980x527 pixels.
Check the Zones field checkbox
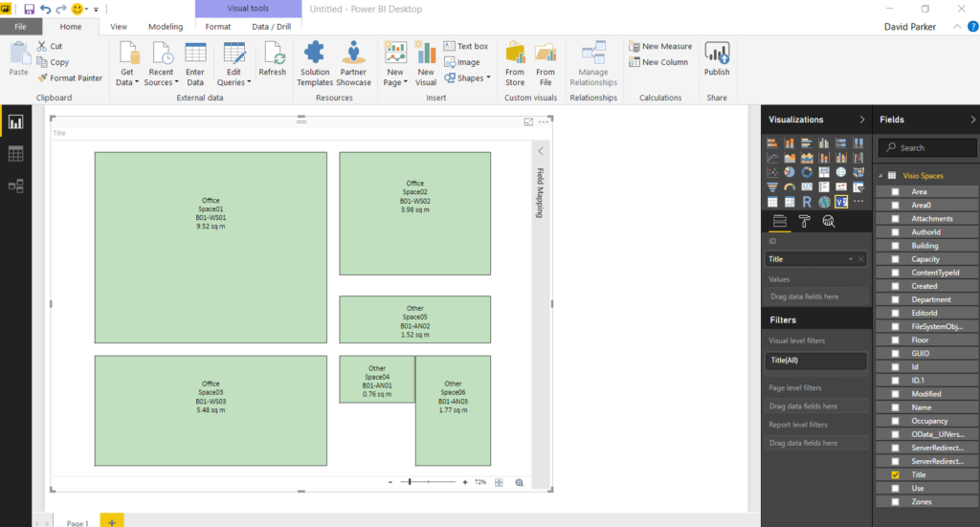pyautogui.click(x=895, y=502)
